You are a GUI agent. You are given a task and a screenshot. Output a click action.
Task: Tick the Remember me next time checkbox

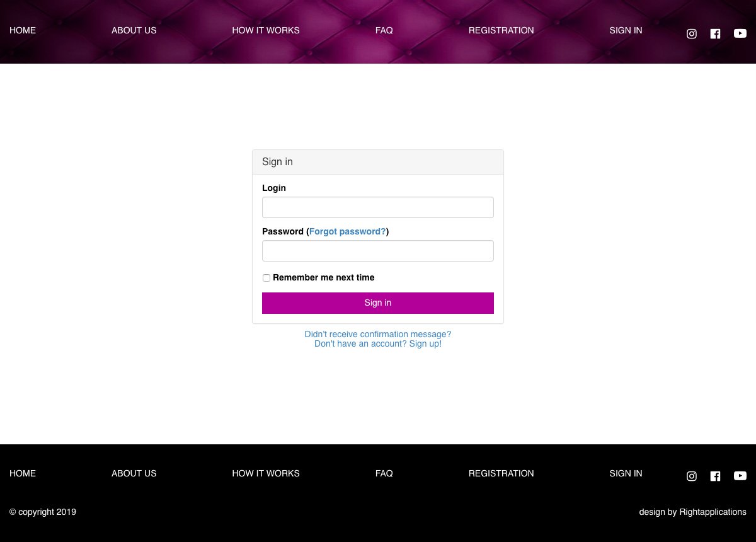point(266,278)
